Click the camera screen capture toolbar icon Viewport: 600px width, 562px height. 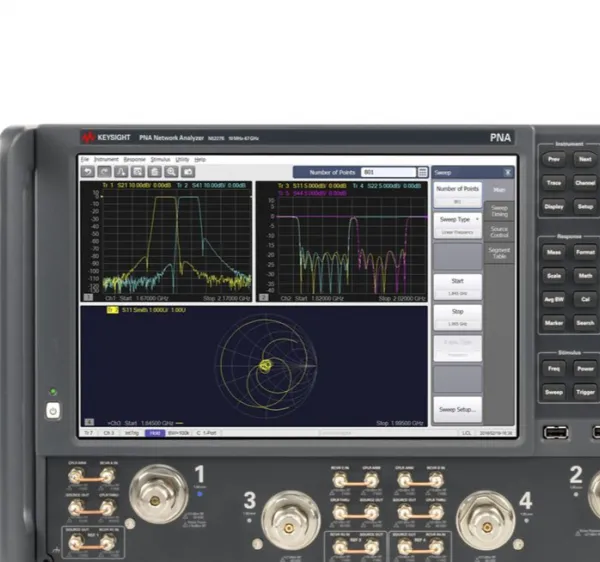(x=188, y=172)
